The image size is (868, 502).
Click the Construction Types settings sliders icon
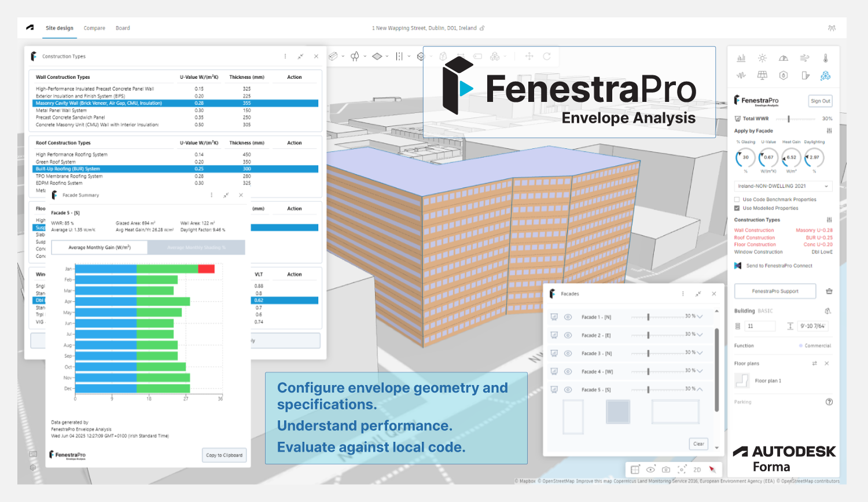[x=829, y=220]
